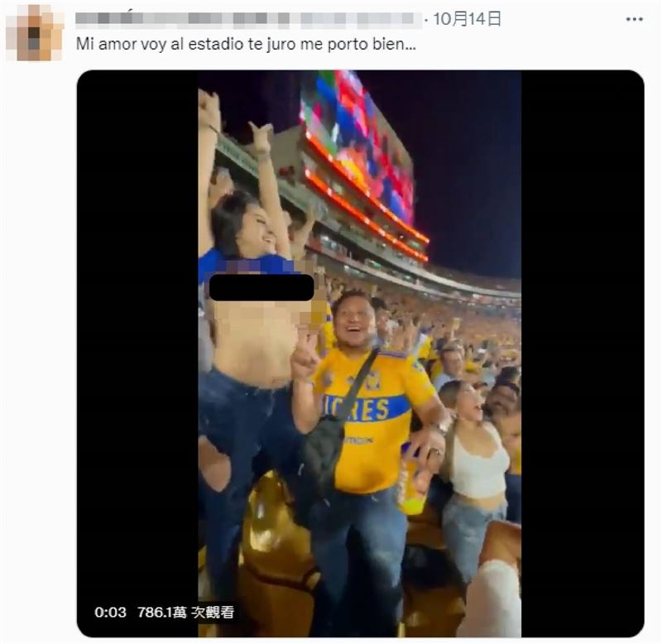Click the blurred profile avatar
The image size is (662, 644).
click(35, 31)
